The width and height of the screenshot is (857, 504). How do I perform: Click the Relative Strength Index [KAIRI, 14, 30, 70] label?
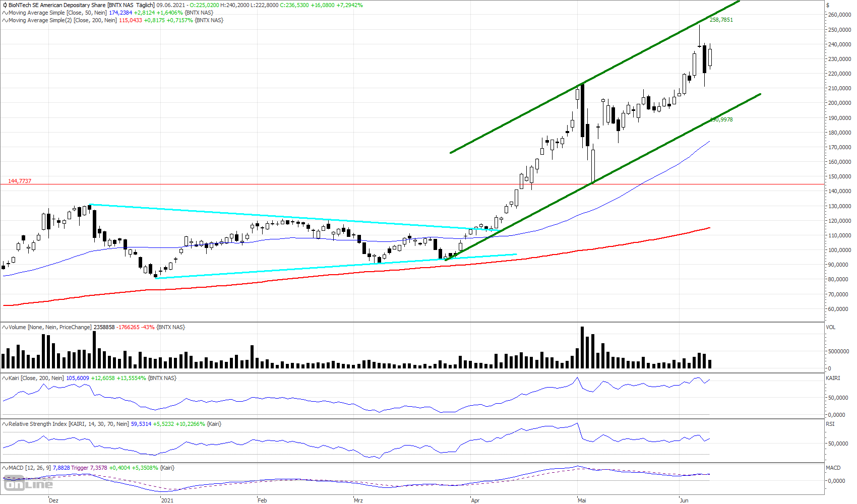pyautogui.click(x=69, y=424)
